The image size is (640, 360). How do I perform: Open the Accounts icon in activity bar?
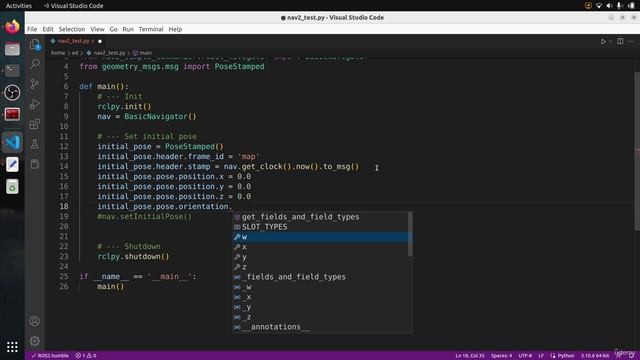click(x=35, y=321)
